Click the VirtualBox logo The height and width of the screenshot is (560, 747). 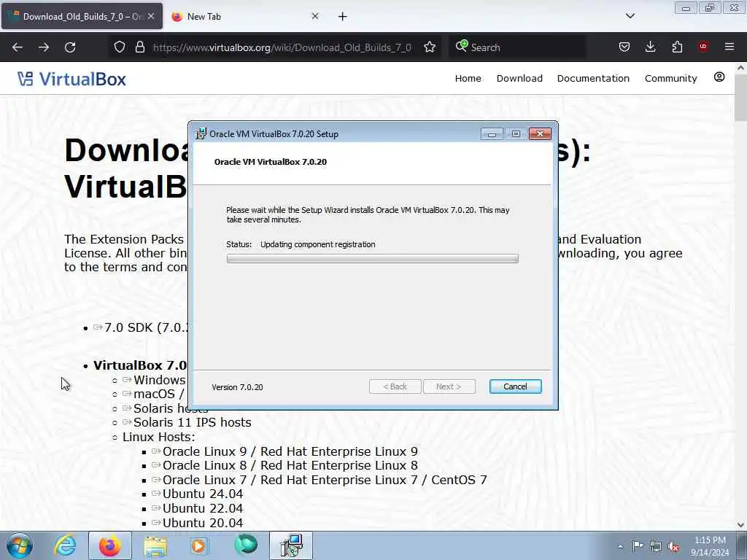pos(72,79)
